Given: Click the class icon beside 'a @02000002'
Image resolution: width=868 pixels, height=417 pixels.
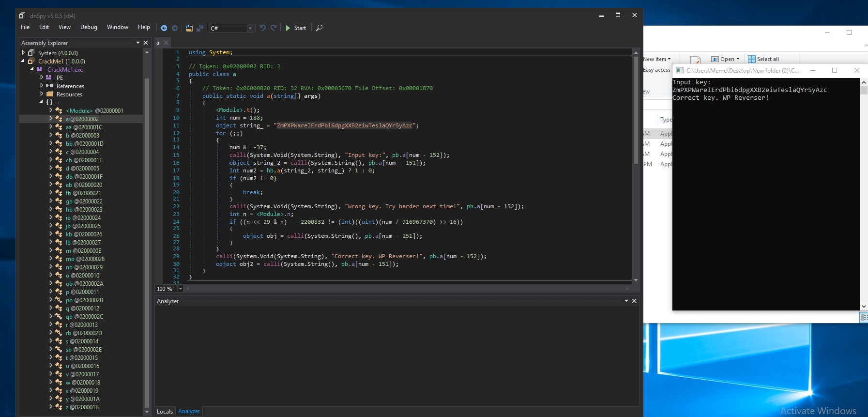Looking at the screenshot, I should [x=59, y=119].
